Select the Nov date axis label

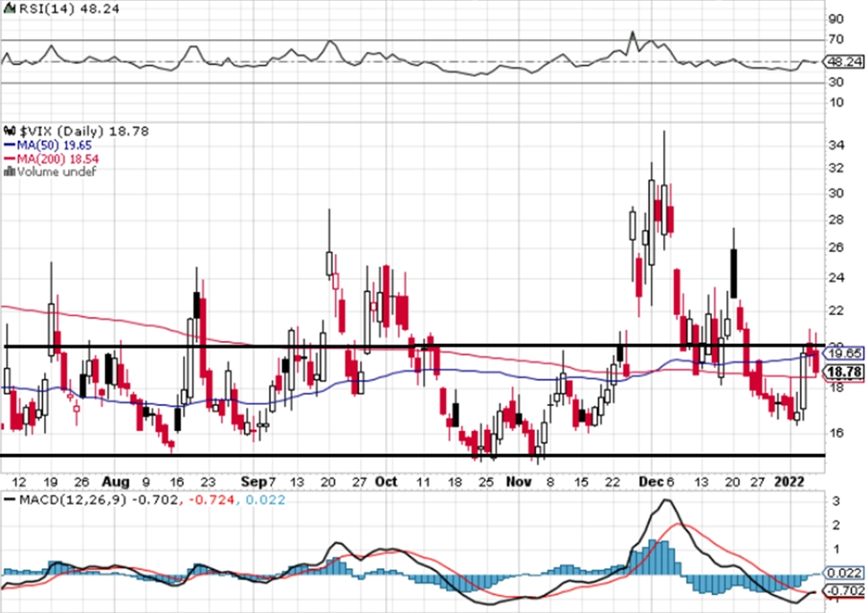(x=519, y=482)
